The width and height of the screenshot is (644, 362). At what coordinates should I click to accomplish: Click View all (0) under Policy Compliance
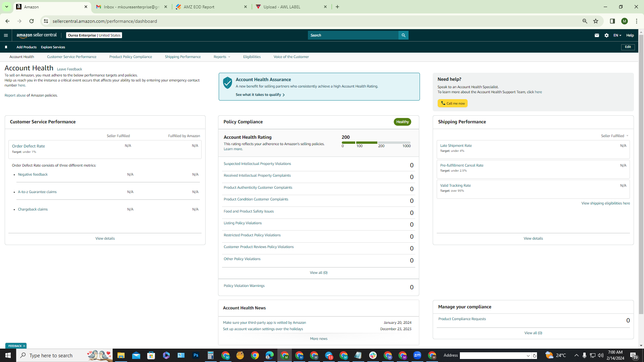(319, 273)
